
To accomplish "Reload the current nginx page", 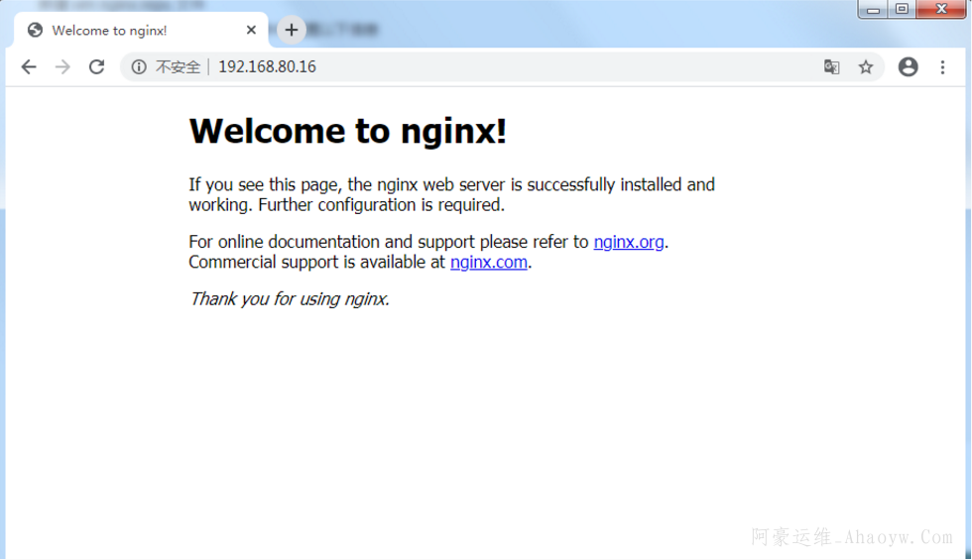I will coord(96,67).
